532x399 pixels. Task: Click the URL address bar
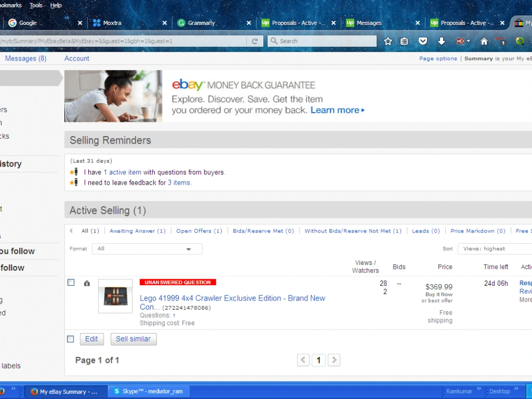coord(123,41)
